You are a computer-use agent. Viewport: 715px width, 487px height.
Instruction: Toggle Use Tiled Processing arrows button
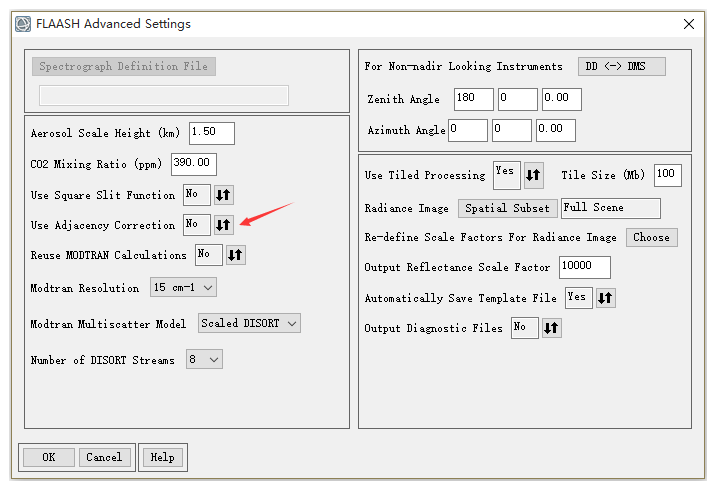pos(533,175)
